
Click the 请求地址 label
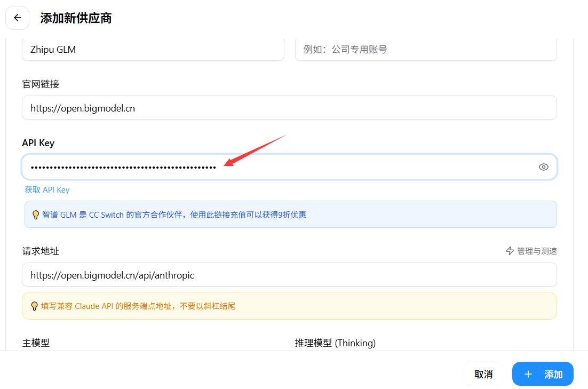tap(41, 251)
